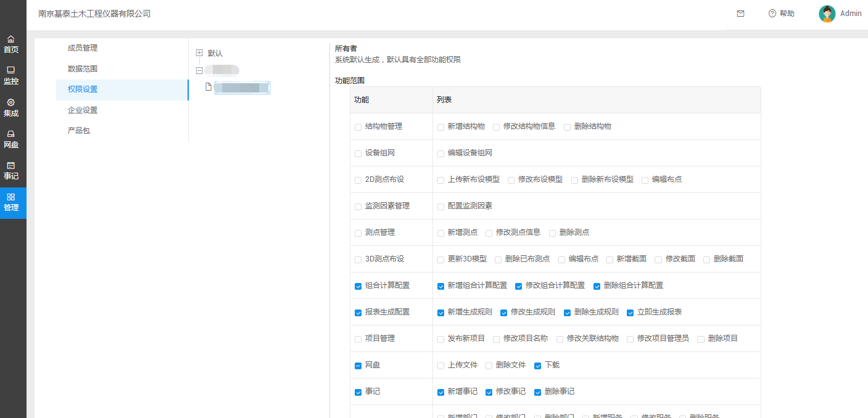Viewport: 868px width, 418px height.
Task: Click the Admin user avatar
Action: click(827, 14)
